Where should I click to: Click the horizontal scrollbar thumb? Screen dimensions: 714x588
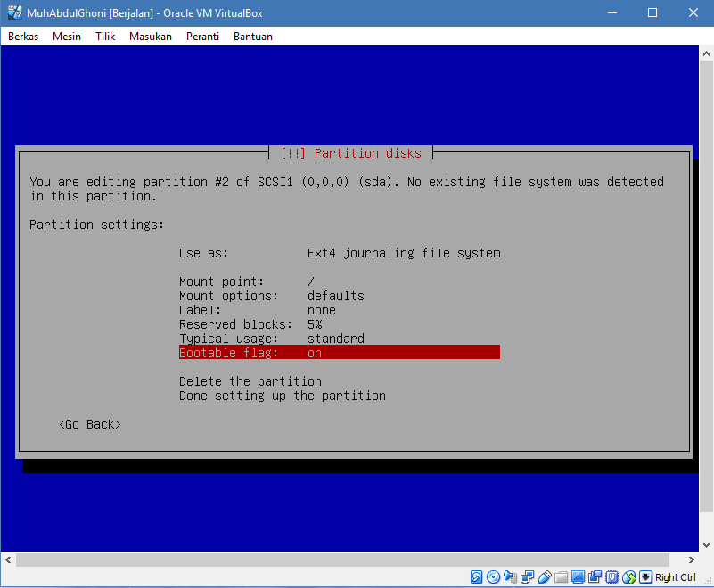(x=342, y=559)
